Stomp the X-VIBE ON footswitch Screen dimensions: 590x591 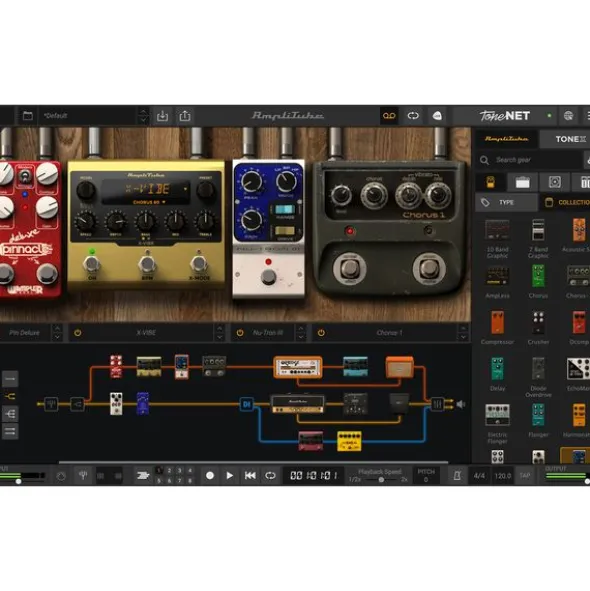point(92,264)
